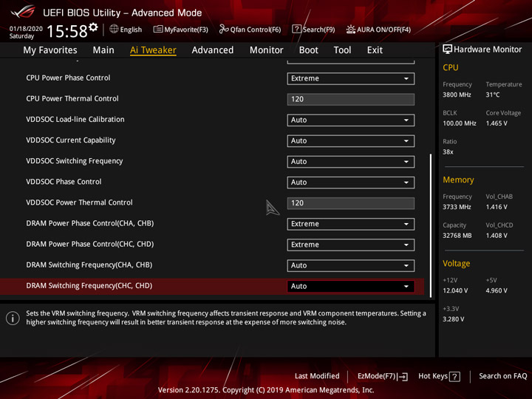The image size is (532, 399).
Task: Switch to EzMode(F7)
Action: pyautogui.click(x=383, y=376)
